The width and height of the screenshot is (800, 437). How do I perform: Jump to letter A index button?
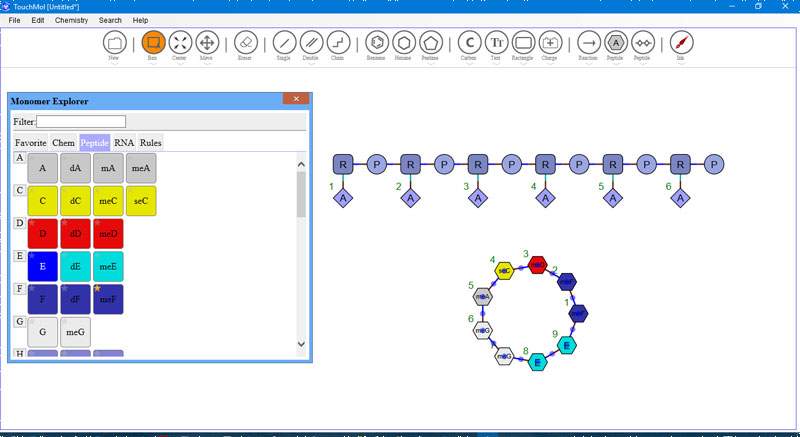coord(19,158)
